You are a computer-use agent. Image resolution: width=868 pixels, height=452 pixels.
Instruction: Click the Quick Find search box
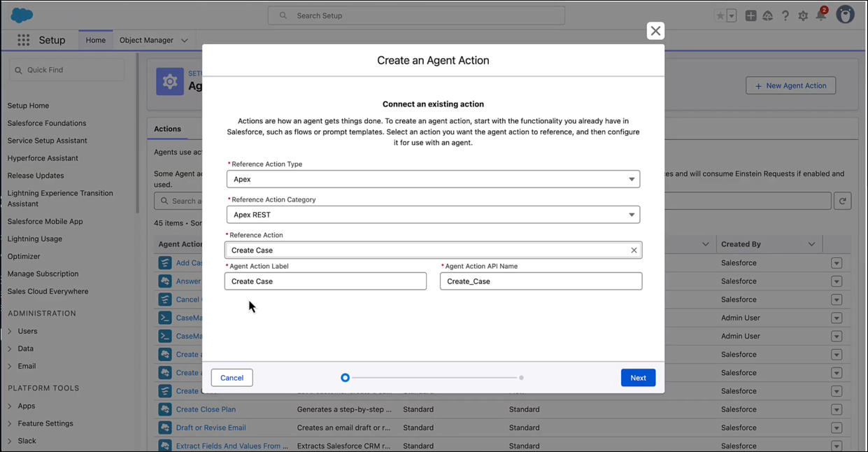(x=66, y=70)
